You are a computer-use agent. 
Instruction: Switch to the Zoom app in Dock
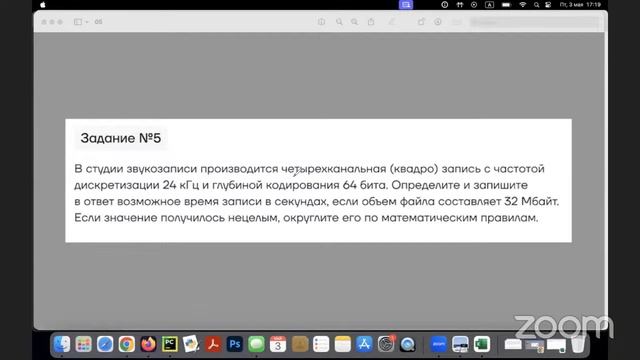click(438, 344)
